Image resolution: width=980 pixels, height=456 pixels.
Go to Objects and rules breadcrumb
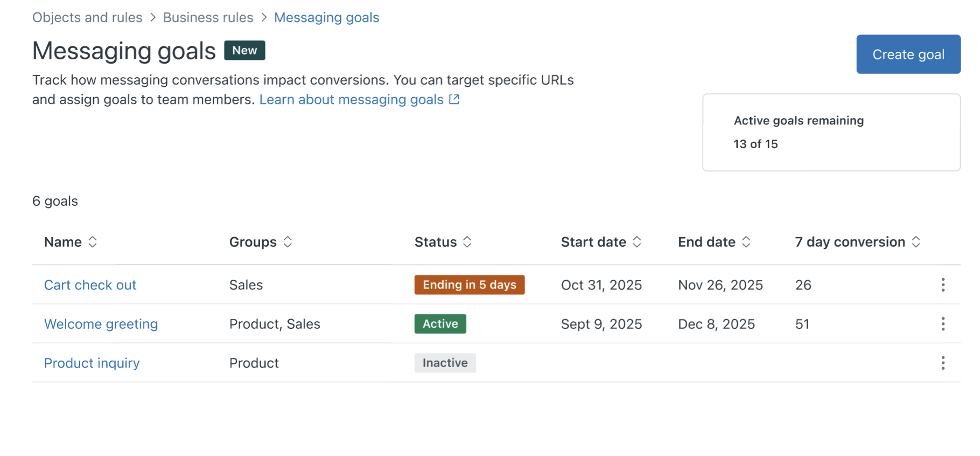pos(87,17)
